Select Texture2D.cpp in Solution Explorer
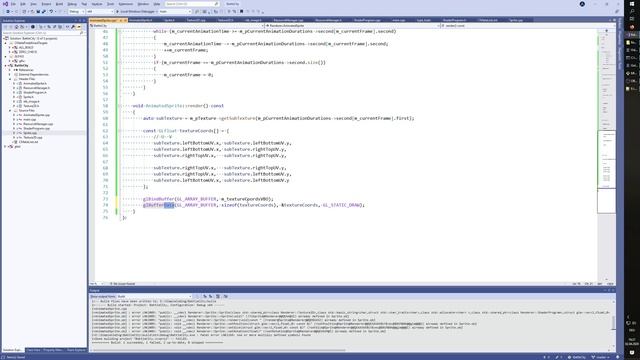The width and height of the screenshot is (640, 360). (x=33, y=137)
